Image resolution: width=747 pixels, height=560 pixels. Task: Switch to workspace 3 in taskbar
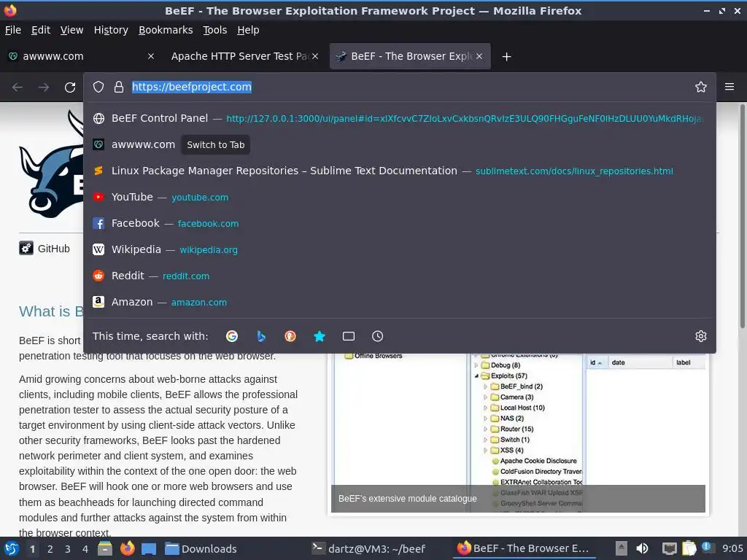(x=68, y=549)
